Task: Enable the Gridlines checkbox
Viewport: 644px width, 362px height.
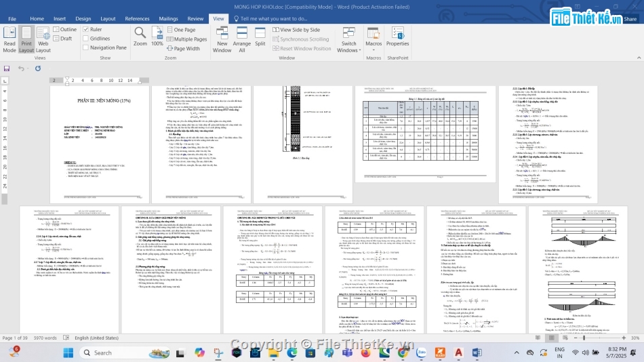Action: click(x=86, y=38)
